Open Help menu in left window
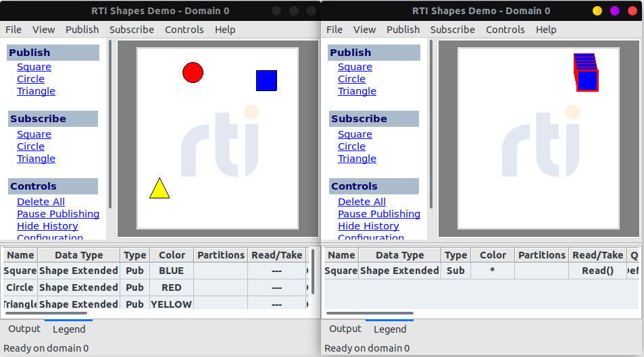This screenshot has height=357, width=644. pyautogui.click(x=225, y=30)
